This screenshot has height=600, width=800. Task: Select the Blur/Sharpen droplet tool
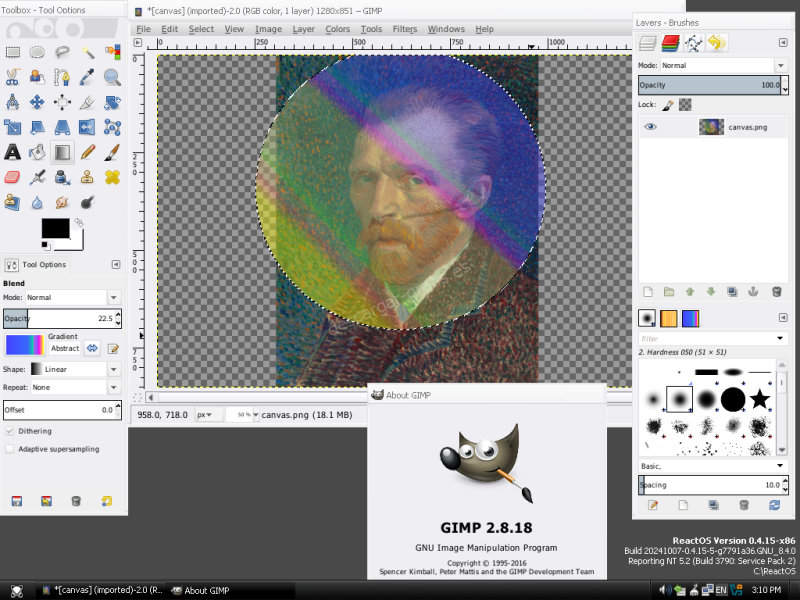[x=37, y=203]
